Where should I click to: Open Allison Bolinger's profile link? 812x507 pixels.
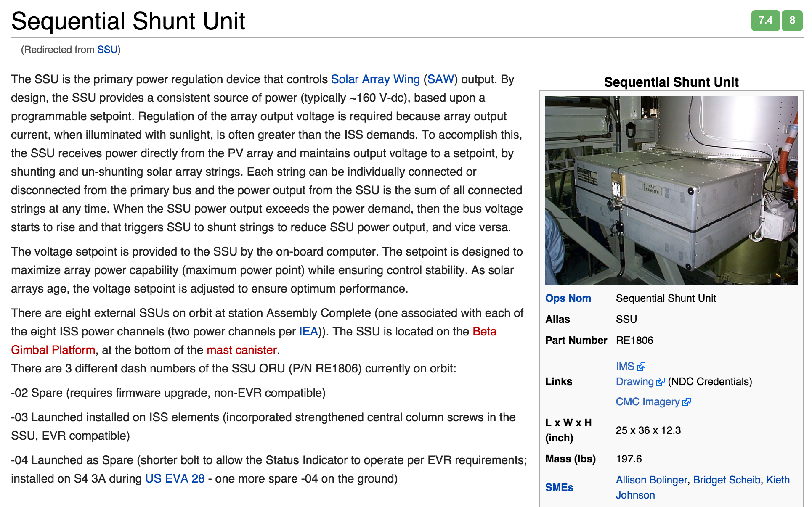(651, 480)
